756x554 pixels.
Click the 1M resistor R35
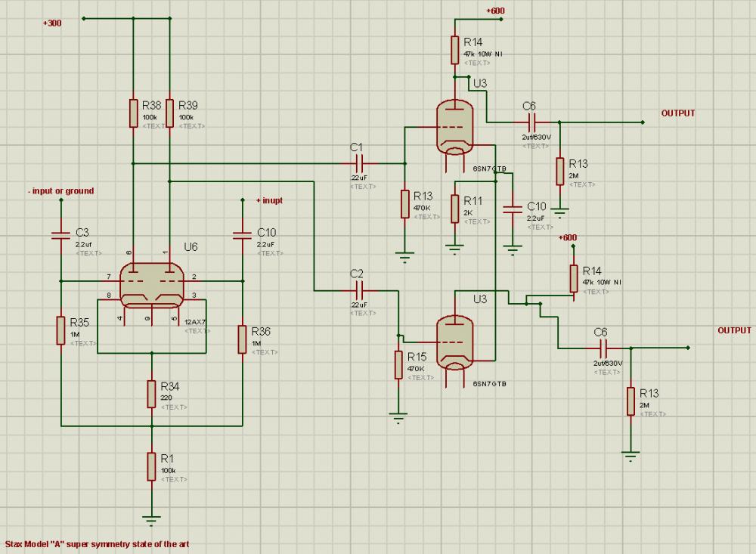point(60,330)
